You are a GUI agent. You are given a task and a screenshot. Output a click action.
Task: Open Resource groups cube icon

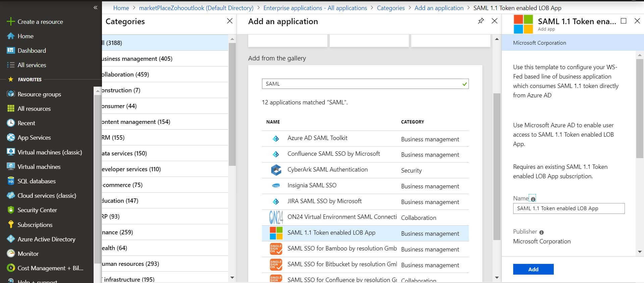[x=11, y=94]
